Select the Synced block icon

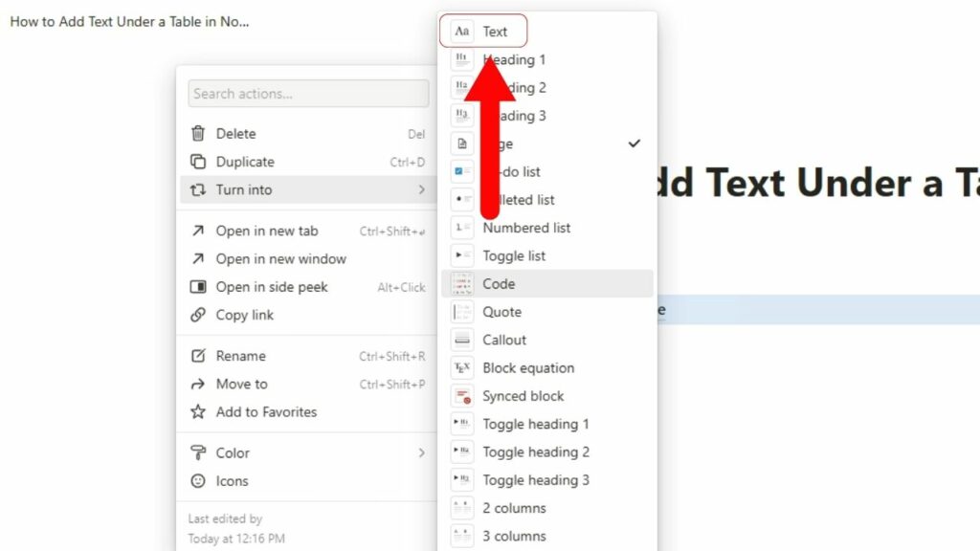pyautogui.click(x=461, y=395)
